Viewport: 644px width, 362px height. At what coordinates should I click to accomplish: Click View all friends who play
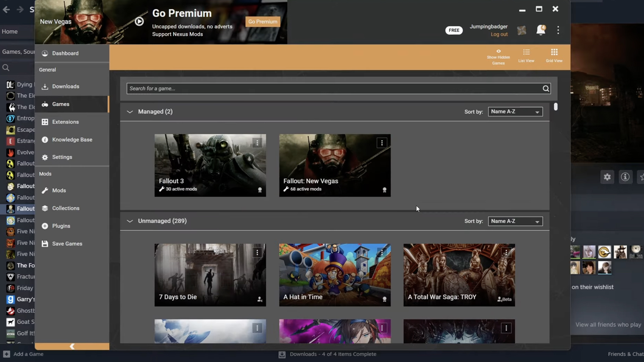608,325
